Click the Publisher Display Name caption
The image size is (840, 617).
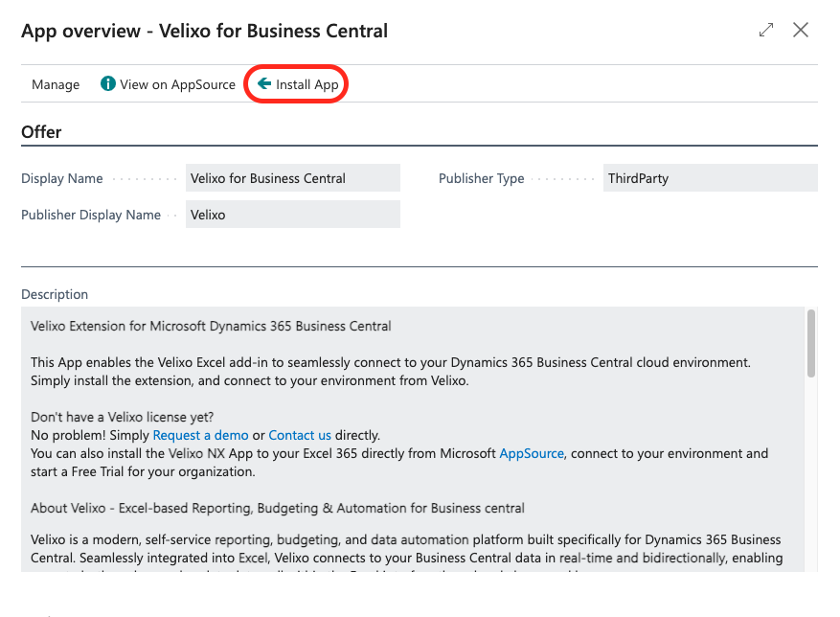pos(91,215)
